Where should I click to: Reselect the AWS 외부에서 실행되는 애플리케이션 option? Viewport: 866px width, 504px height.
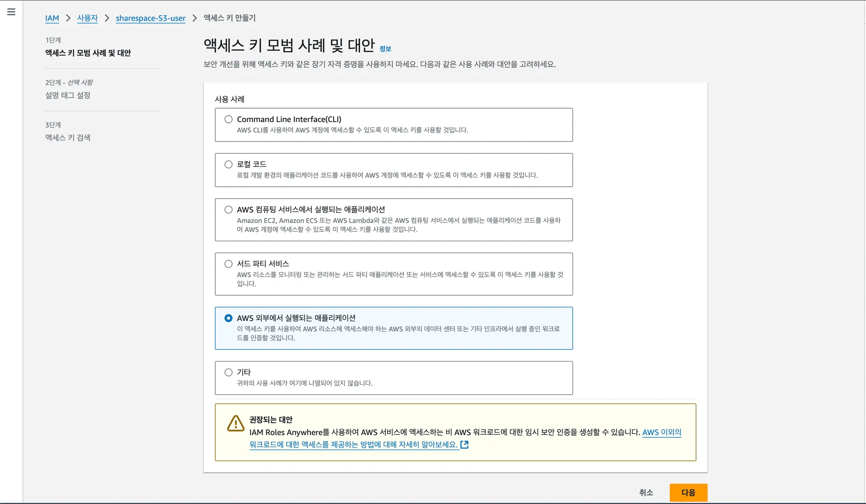(x=229, y=318)
